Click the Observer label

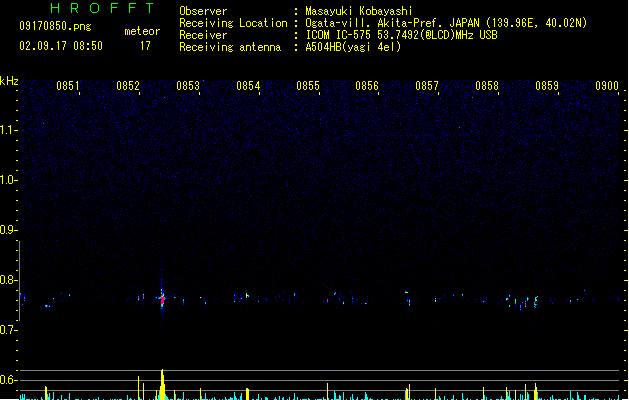[x=203, y=11]
